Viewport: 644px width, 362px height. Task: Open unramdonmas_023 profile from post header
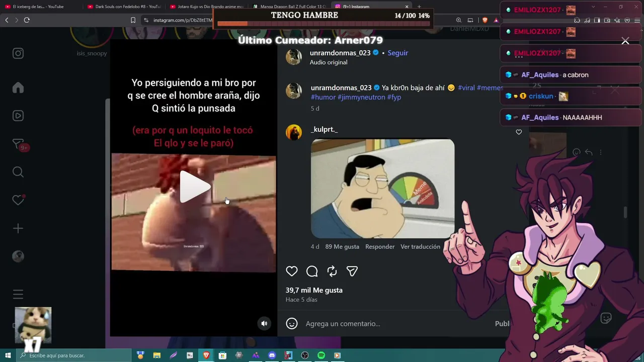click(340, 53)
